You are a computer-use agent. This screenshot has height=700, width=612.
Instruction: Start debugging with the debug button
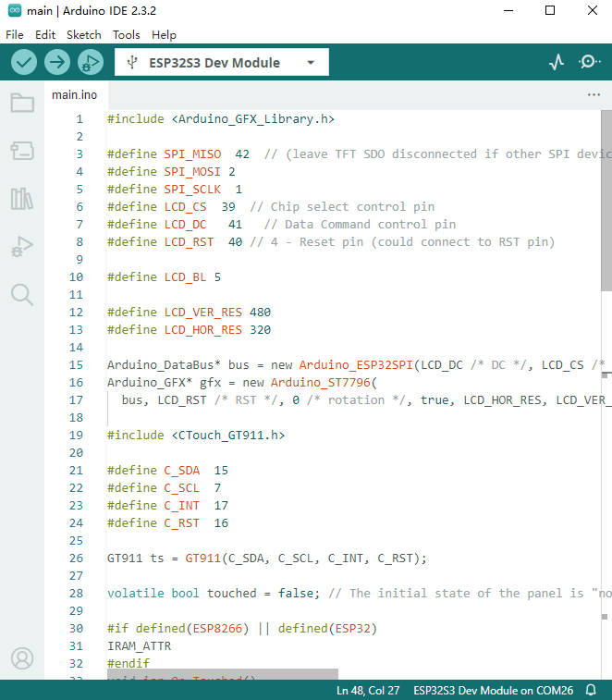pos(91,62)
